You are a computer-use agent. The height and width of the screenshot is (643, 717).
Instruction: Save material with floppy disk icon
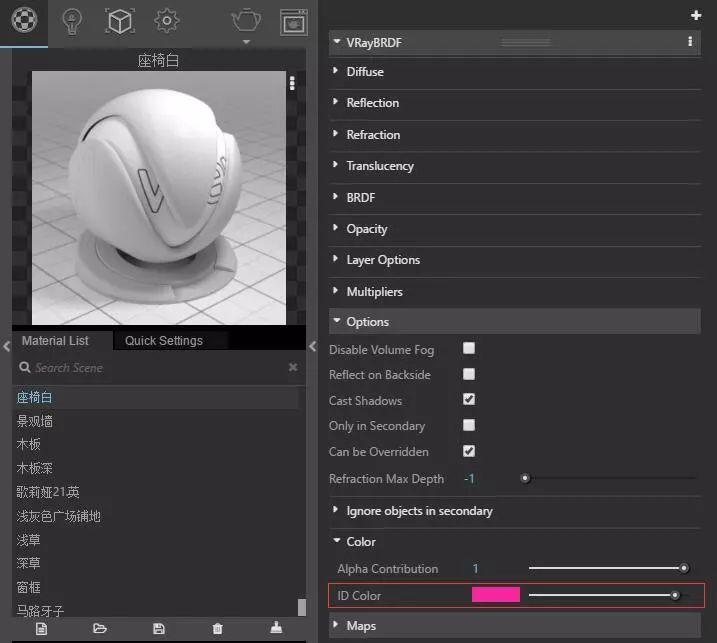click(x=159, y=629)
